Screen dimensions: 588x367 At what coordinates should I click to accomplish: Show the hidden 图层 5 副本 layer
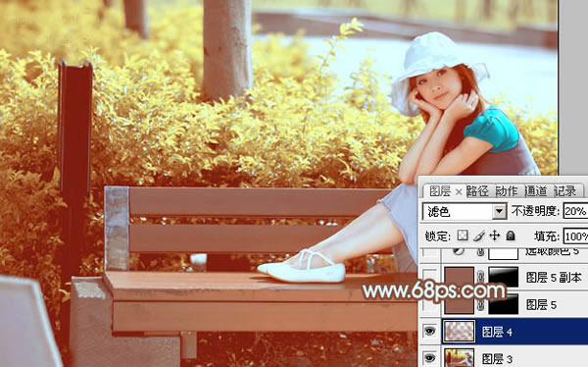(x=430, y=278)
